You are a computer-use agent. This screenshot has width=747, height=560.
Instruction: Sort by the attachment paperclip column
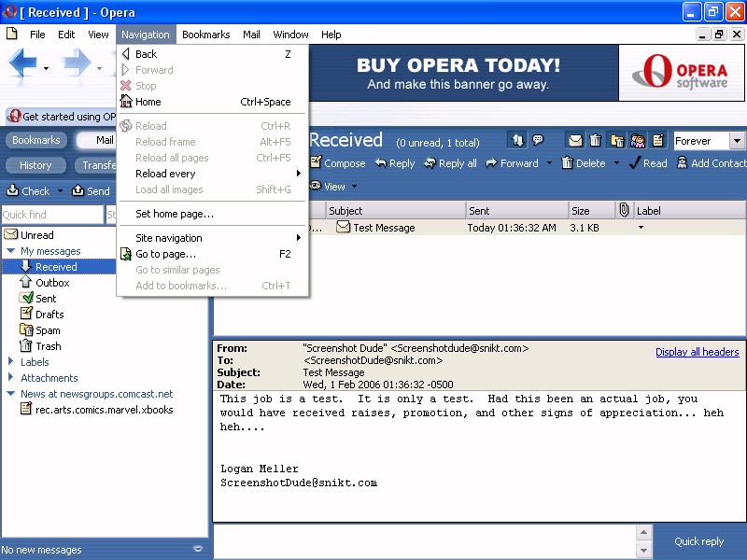(624, 210)
